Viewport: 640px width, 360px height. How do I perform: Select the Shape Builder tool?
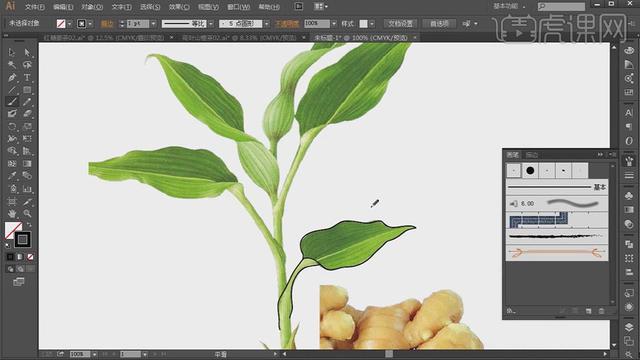[12, 151]
